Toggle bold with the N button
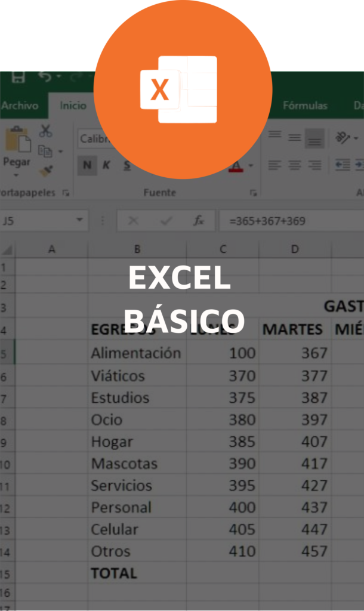This screenshot has height=611, width=364. coord(87,165)
